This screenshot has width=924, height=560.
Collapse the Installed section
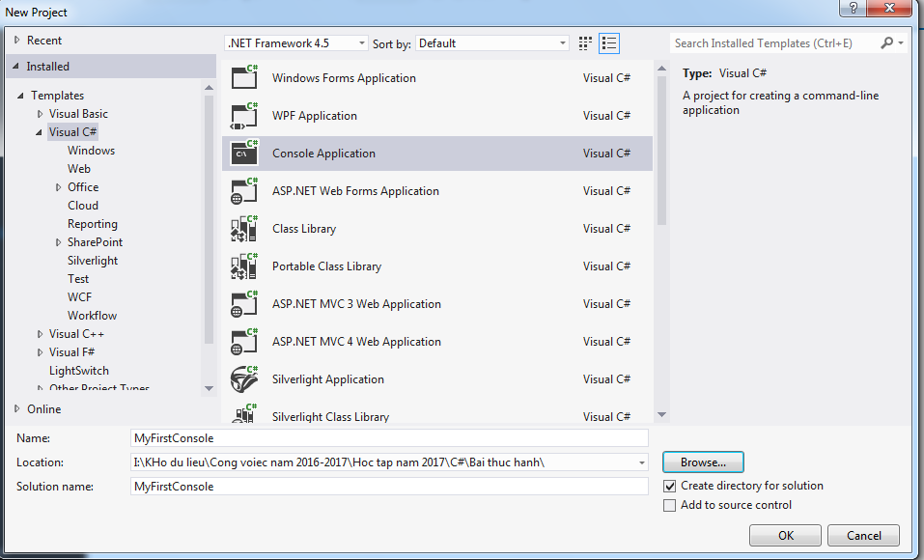(15, 66)
